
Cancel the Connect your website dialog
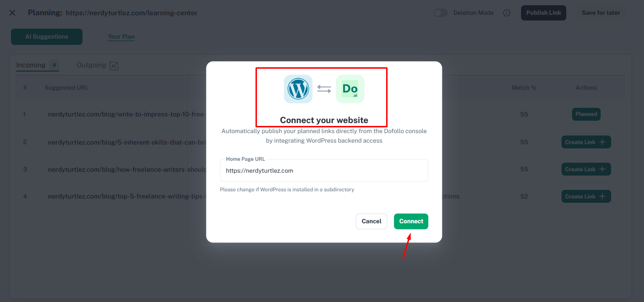pyautogui.click(x=371, y=221)
